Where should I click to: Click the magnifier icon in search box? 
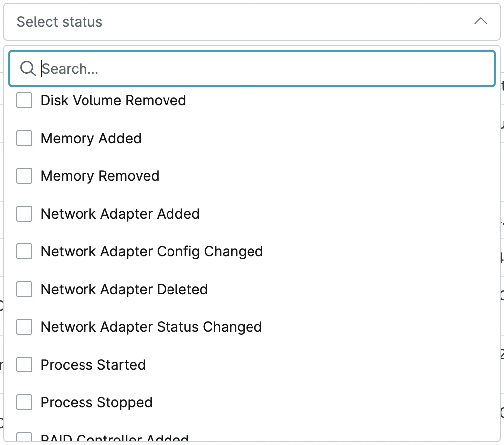pyautogui.click(x=28, y=69)
